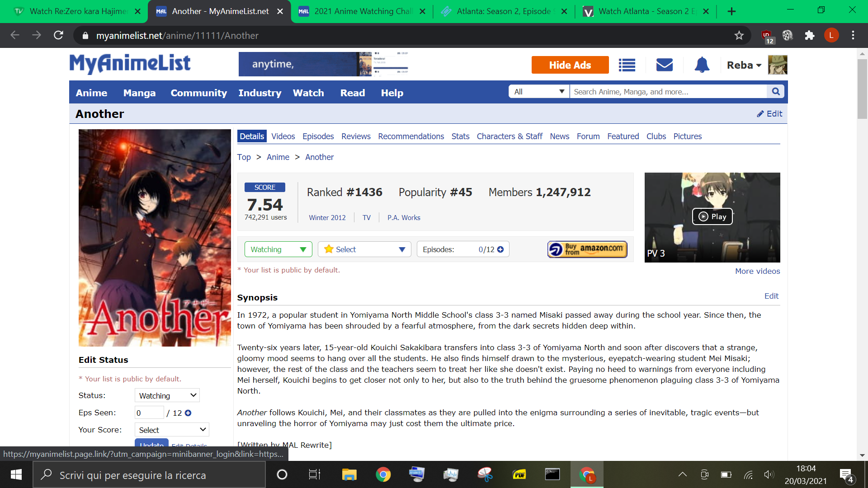Open Command Prompt taskbar icon
The image size is (868, 488).
point(552,474)
